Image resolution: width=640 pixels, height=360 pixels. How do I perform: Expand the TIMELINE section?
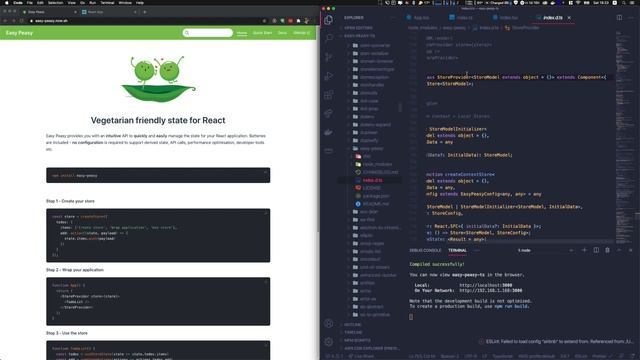click(x=353, y=332)
